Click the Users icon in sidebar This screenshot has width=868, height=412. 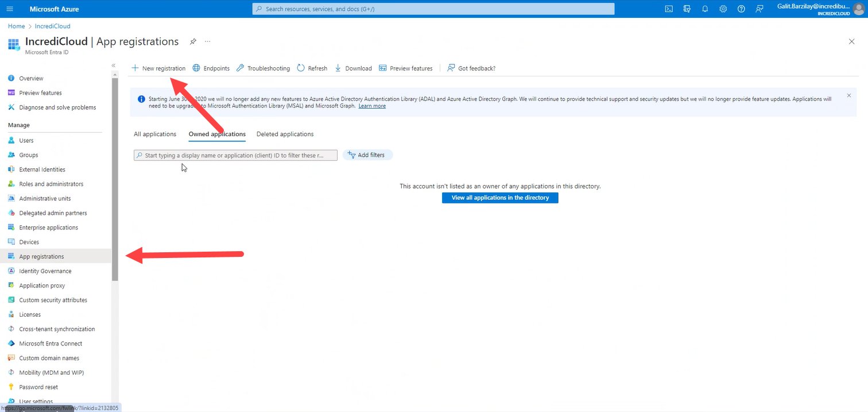point(11,140)
